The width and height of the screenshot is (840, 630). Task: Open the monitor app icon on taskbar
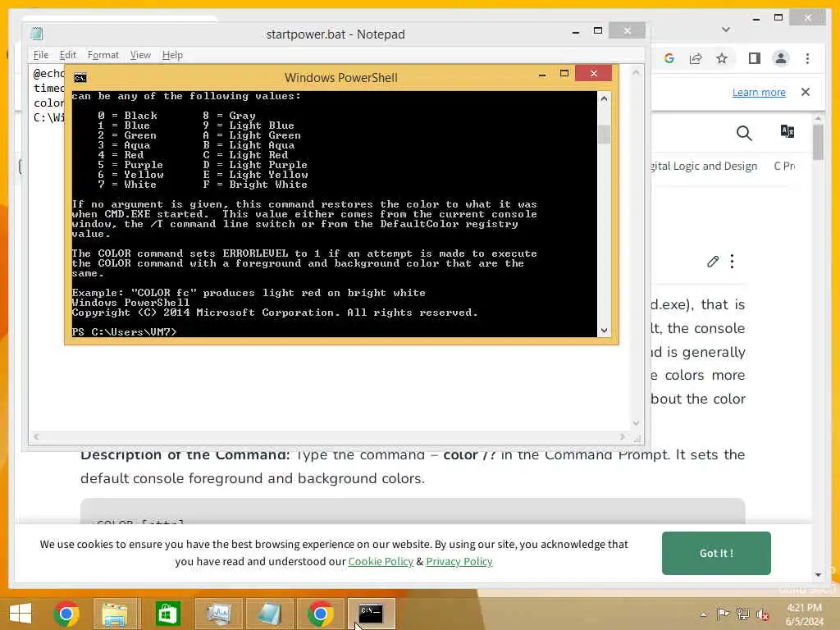pos(218,614)
